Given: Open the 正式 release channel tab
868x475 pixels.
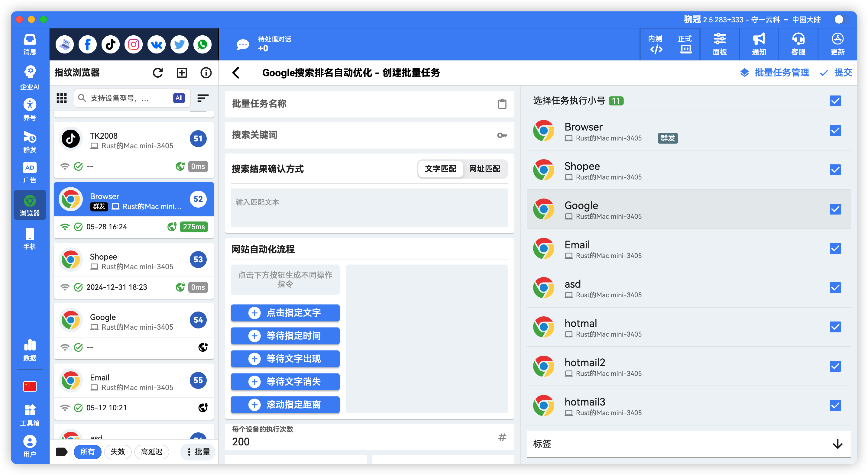Looking at the screenshot, I should pos(685,44).
